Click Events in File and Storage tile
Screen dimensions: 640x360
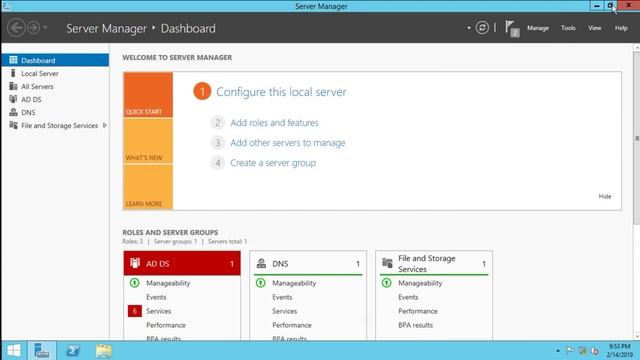pos(408,297)
